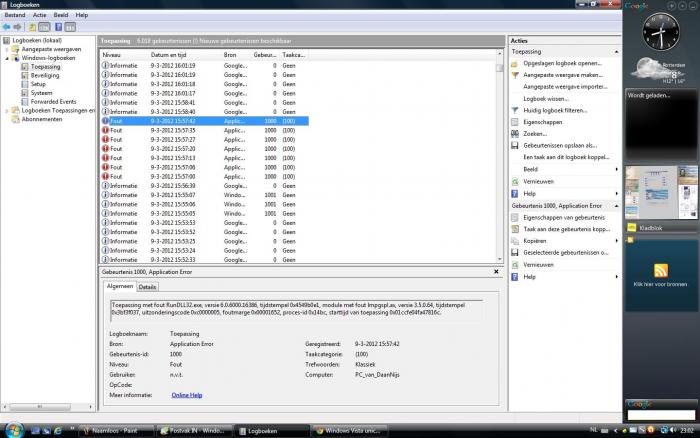The height and width of the screenshot is (438, 700).
Task: Collapse the 'Toepassing' section in Acties pane
Action: (x=616, y=50)
